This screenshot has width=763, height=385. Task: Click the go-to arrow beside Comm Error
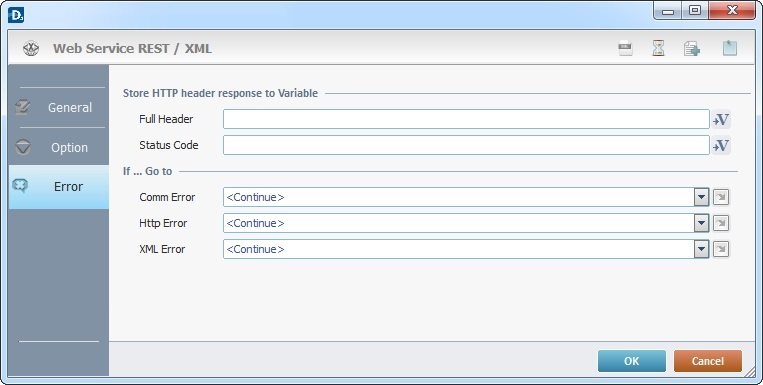721,197
